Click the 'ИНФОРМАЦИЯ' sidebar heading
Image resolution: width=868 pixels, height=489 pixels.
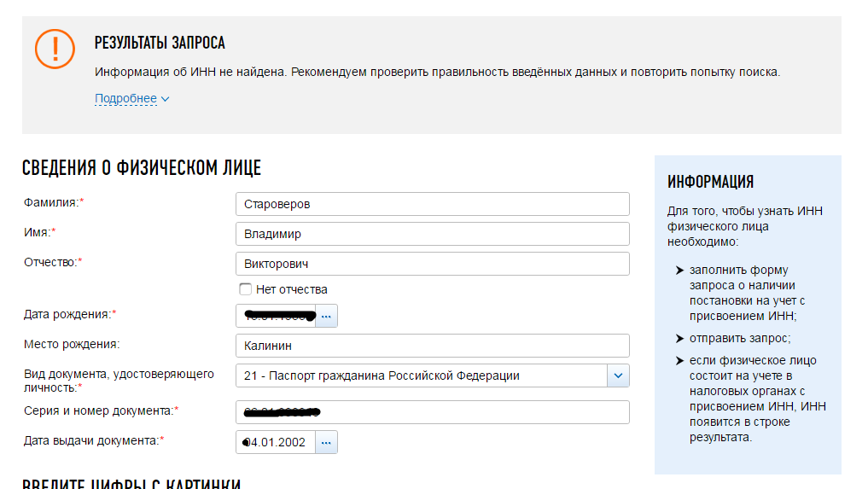710,182
